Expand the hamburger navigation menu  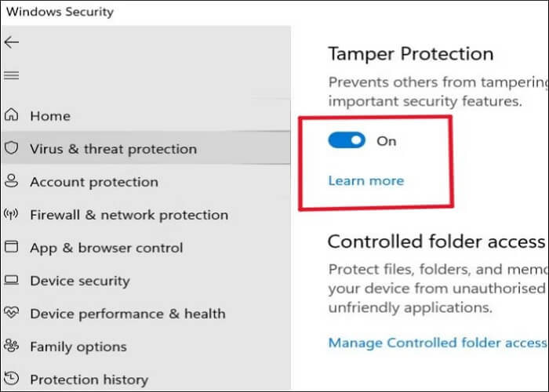click(12, 75)
